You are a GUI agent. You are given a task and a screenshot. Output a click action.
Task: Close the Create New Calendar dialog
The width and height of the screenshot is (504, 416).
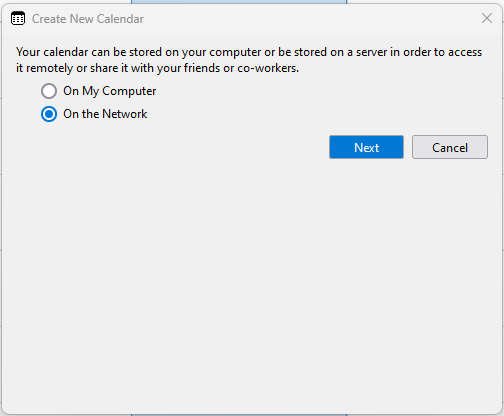tap(487, 18)
